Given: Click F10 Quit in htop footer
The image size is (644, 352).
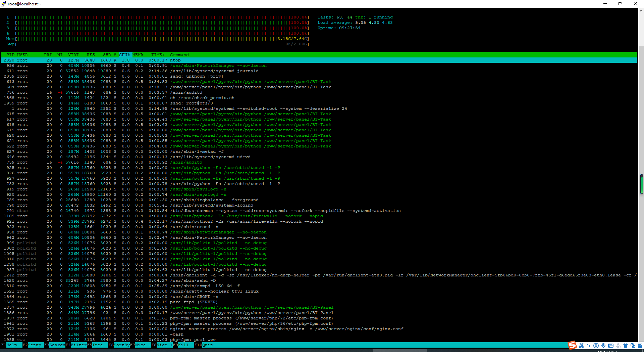Looking at the screenshot, I should [203, 345].
